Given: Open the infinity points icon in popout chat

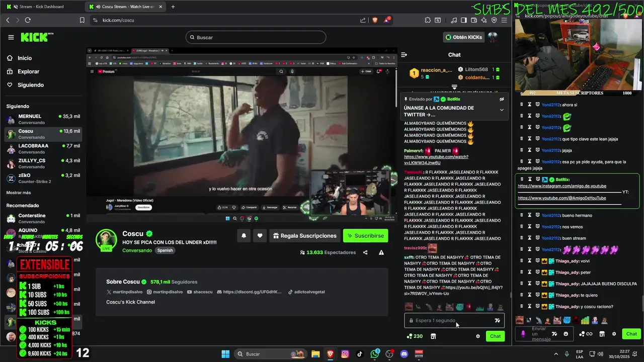Looking at the screenshot, I should point(586,334).
